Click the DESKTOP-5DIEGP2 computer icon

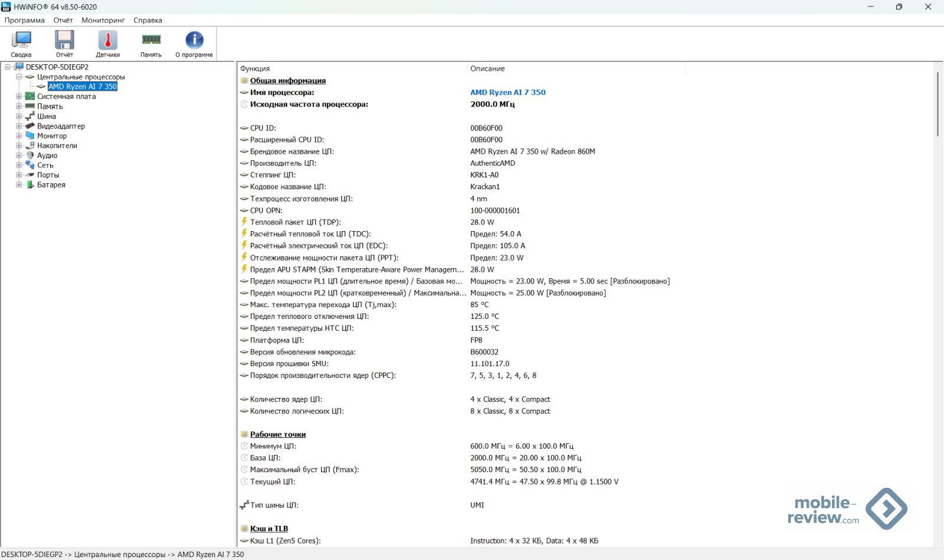pos(19,67)
